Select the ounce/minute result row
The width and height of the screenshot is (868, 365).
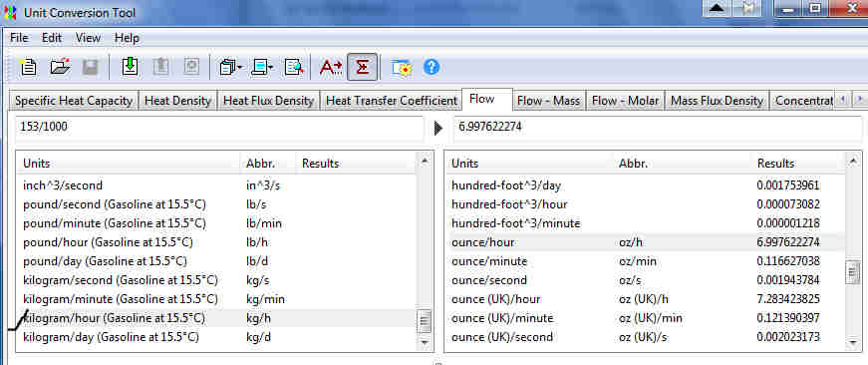[646, 261]
